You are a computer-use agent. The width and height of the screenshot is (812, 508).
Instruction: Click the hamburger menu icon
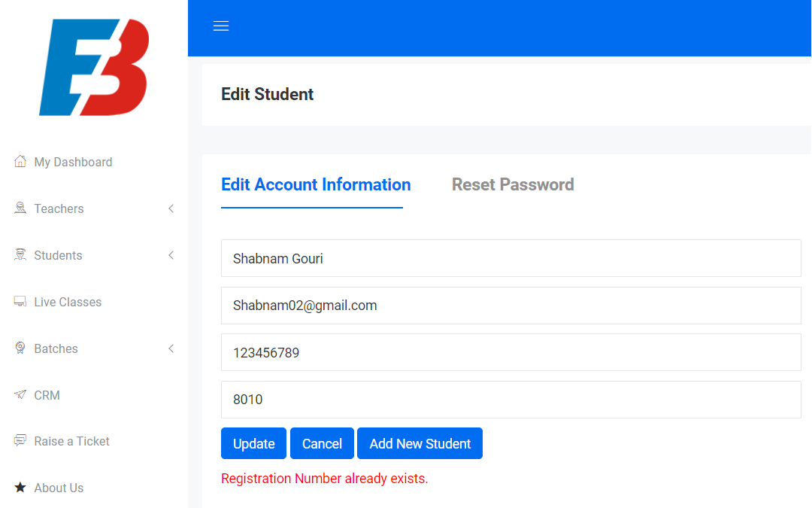tap(221, 26)
